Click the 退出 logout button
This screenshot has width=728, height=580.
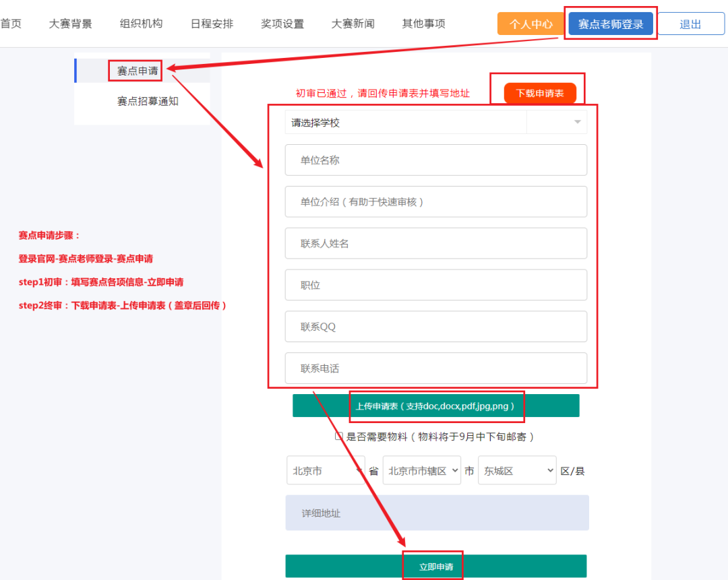[x=691, y=24]
